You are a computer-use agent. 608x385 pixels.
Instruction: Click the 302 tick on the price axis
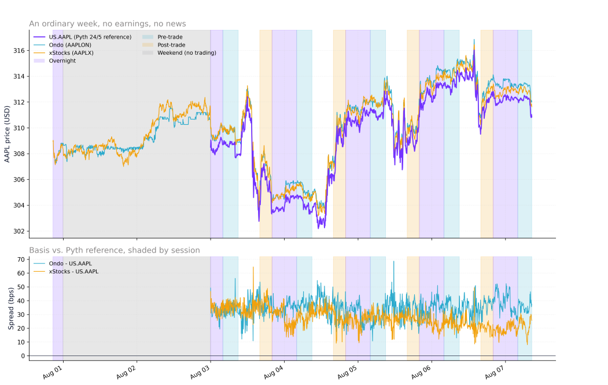tap(19, 231)
